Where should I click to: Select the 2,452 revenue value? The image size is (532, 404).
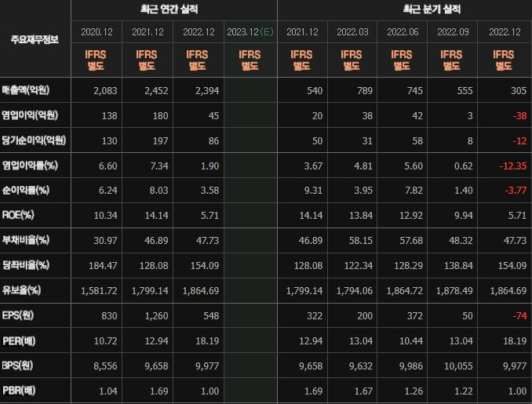(x=156, y=91)
